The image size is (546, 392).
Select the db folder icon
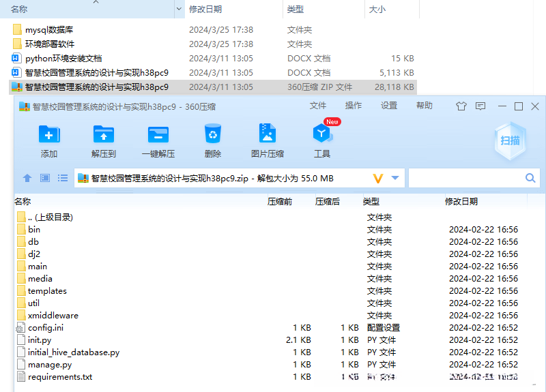tap(21, 242)
